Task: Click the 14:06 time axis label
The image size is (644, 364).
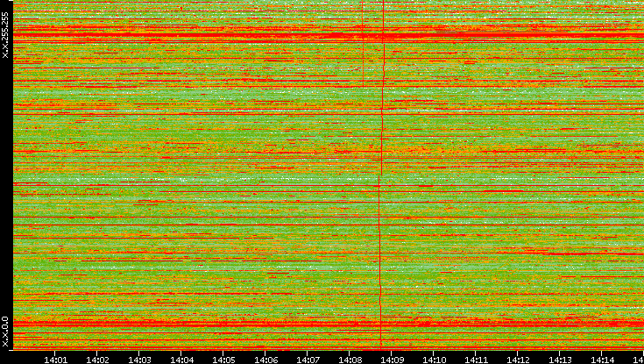Action: click(265, 360)
